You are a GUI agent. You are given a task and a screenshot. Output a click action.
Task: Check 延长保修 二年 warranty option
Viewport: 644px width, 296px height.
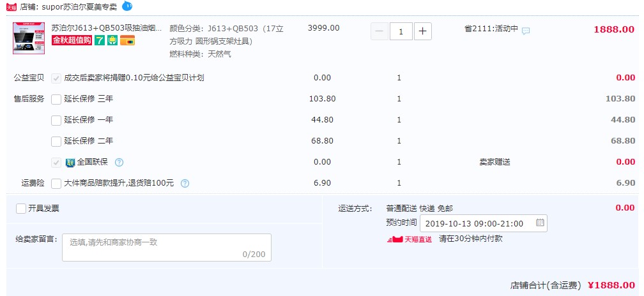click(x=56, y=141)
